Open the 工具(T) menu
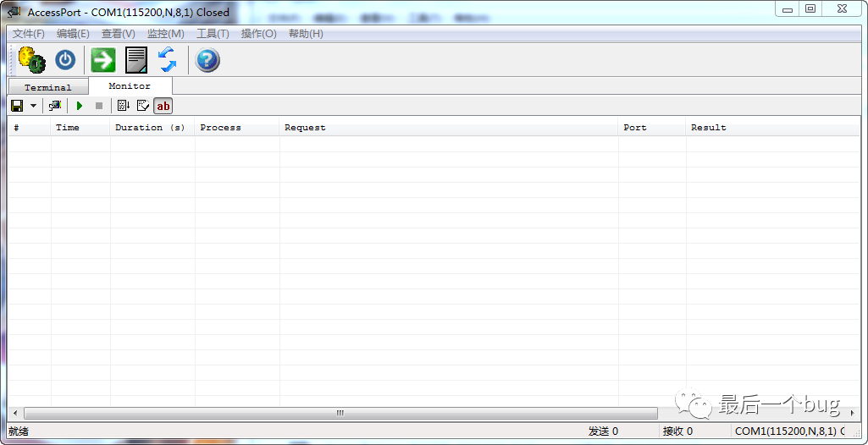This screenshot has height=445, width=868. pos(213,34)
